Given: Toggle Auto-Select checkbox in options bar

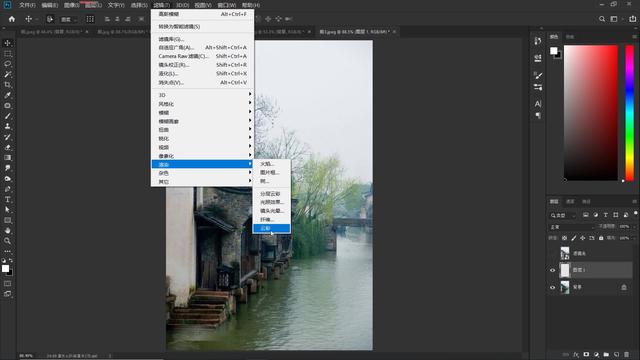Looking at the screenshot, I should (50, 19).
